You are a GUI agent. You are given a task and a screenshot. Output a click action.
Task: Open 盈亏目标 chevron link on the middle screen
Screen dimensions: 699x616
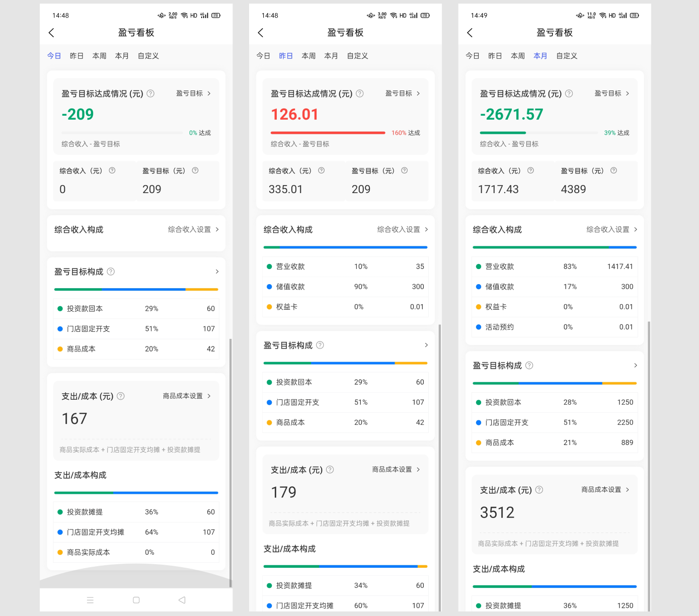click(x=403, y=94)
